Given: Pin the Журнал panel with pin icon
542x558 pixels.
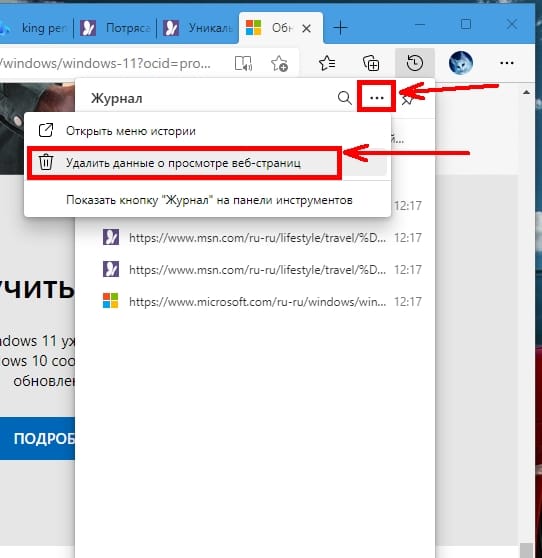Looking at the screenshot, I should tap(407, 101).
